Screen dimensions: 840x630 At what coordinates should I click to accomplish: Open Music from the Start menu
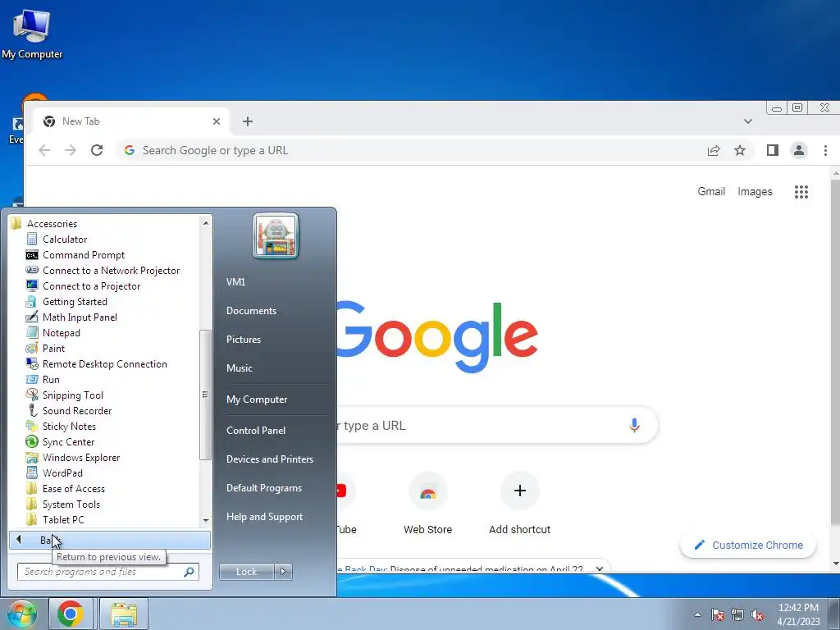pos(239,368)
